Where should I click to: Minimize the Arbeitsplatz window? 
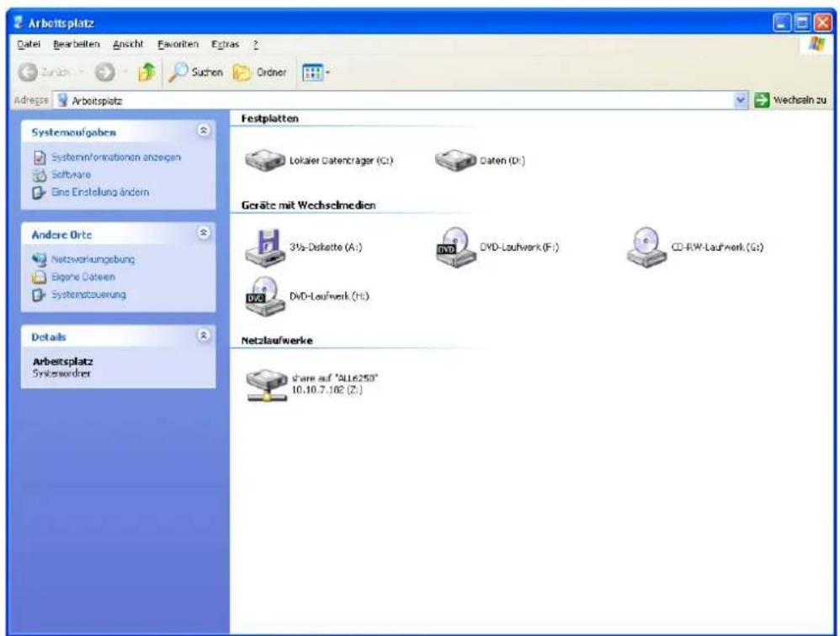click(x=782, y=23)
